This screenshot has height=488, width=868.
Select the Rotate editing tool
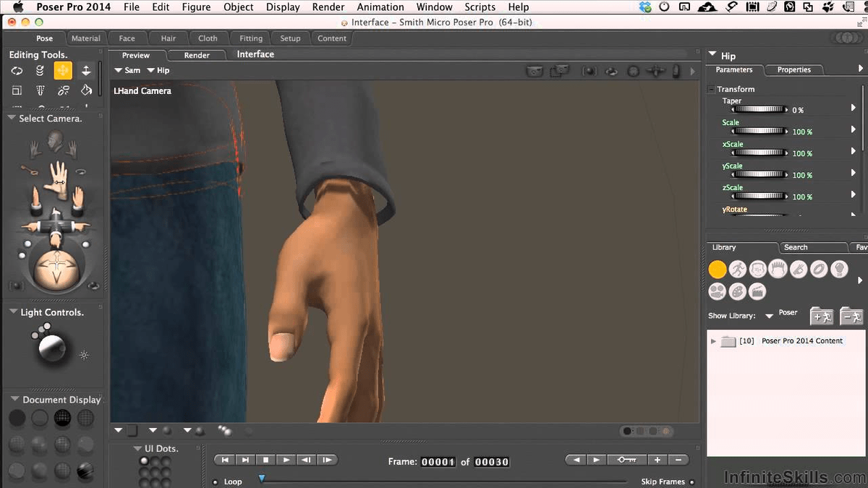pyautogui.click(x=17, y=70)
